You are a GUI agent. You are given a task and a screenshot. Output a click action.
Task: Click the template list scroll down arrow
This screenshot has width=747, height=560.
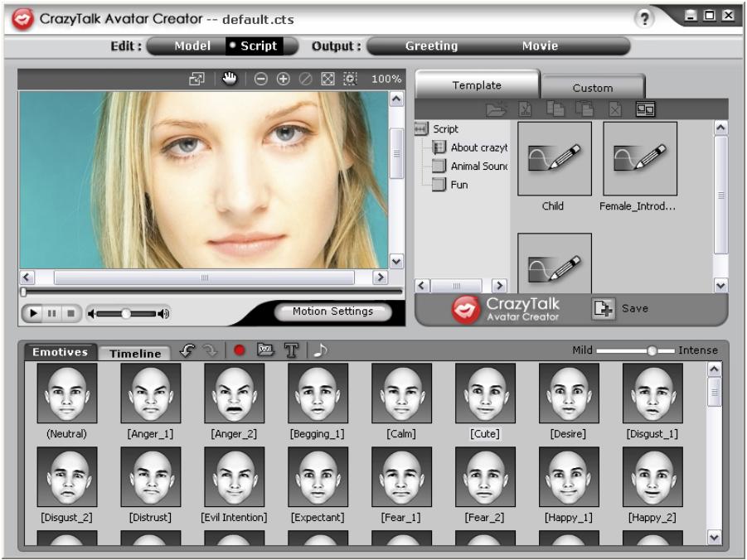click(x=720, y=285)
